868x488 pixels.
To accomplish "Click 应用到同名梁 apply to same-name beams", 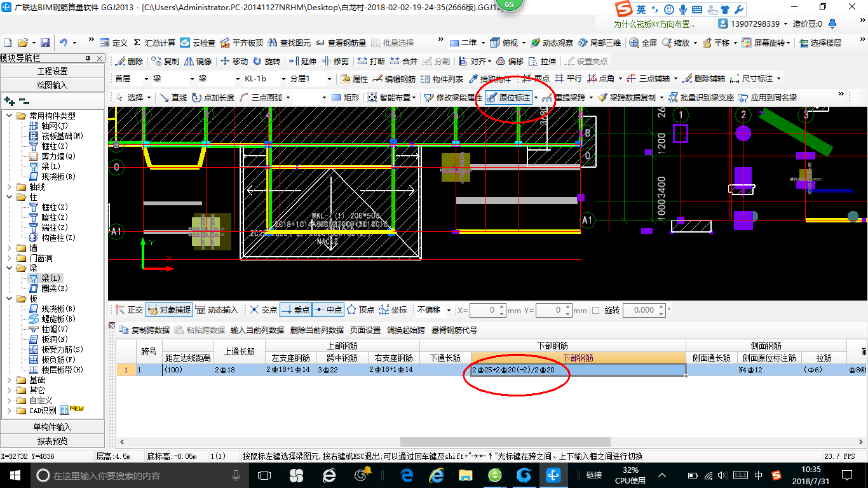I will pos(768,97).
